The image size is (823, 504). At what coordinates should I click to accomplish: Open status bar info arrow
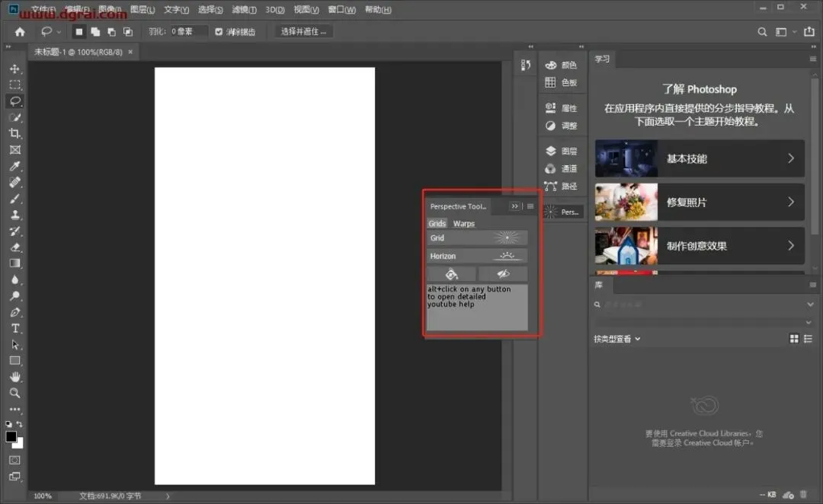click(168, 496)
